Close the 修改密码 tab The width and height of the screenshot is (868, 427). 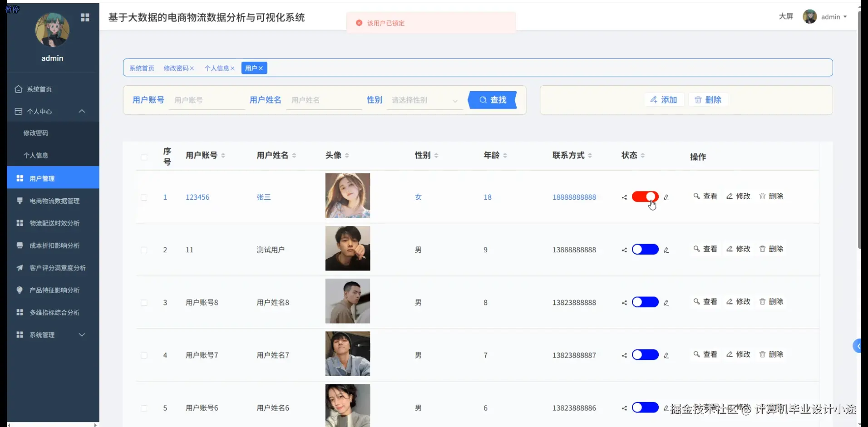[192, 68]
